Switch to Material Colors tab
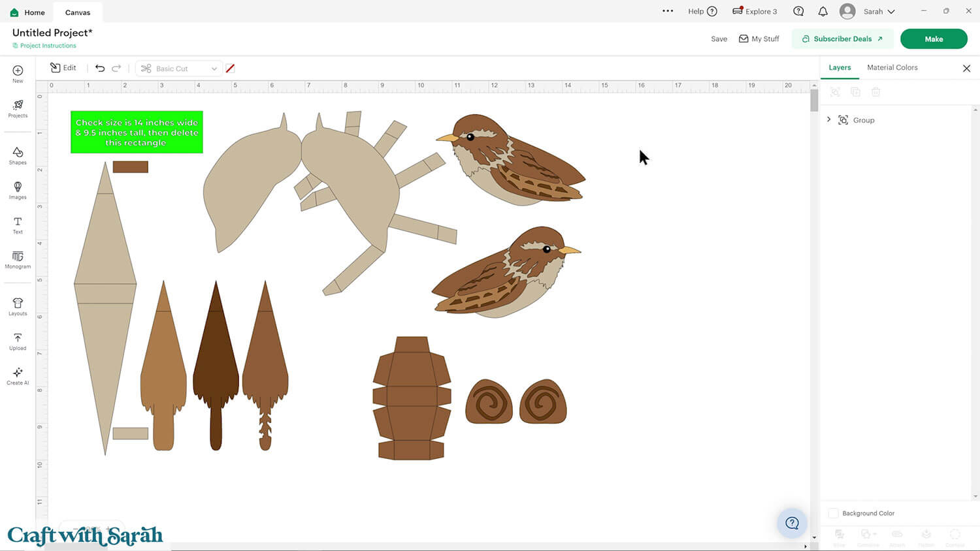The width and height of the screenshot is (980, 551). point(892,67)
